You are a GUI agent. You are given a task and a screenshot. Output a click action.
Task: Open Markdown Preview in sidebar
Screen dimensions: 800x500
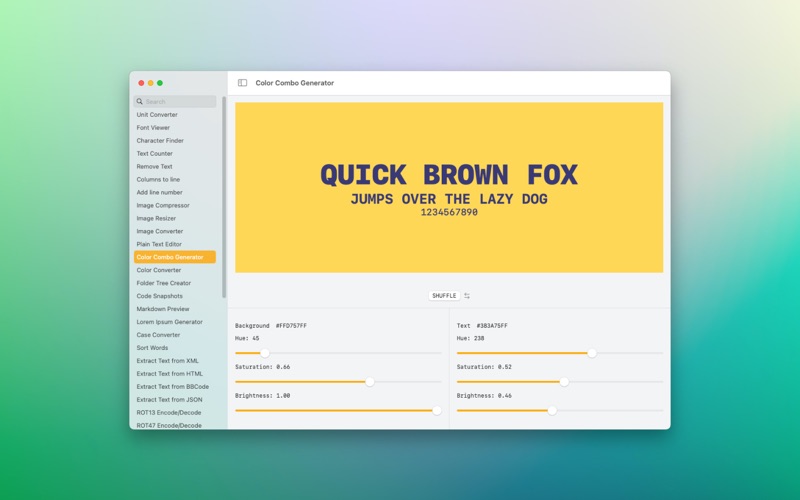click(x=163, y=309)
